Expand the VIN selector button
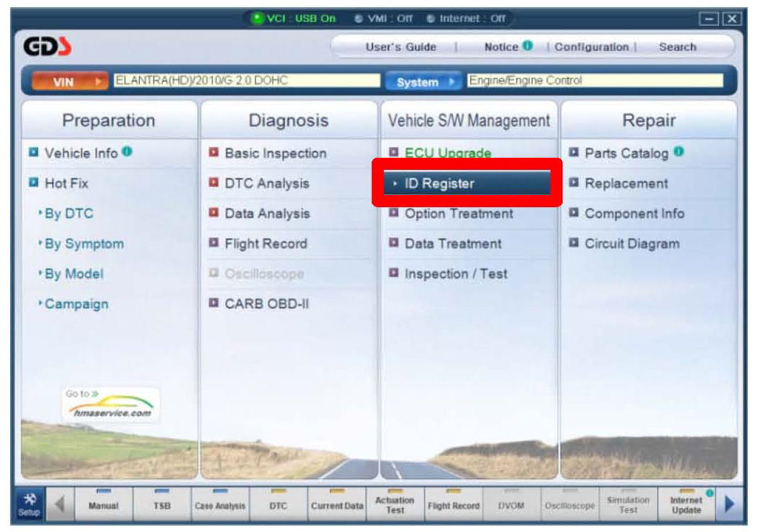The image size is (765, 532). click(69, 82)
